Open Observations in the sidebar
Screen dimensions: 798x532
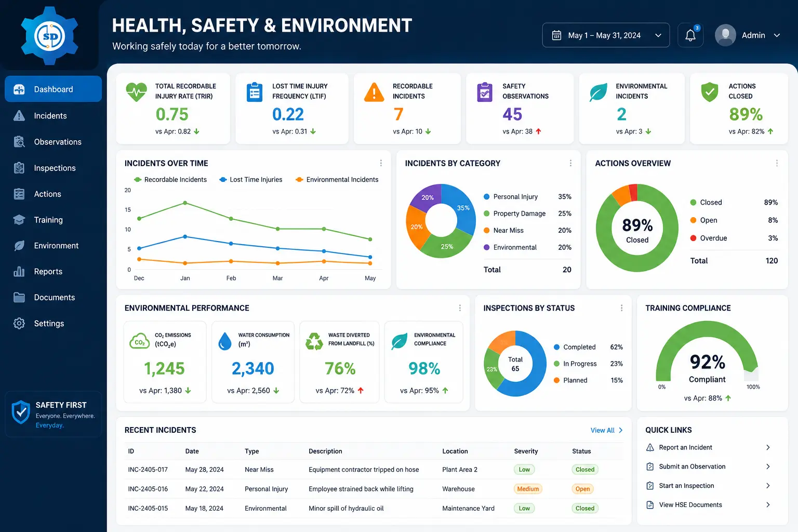click(53, 142)
